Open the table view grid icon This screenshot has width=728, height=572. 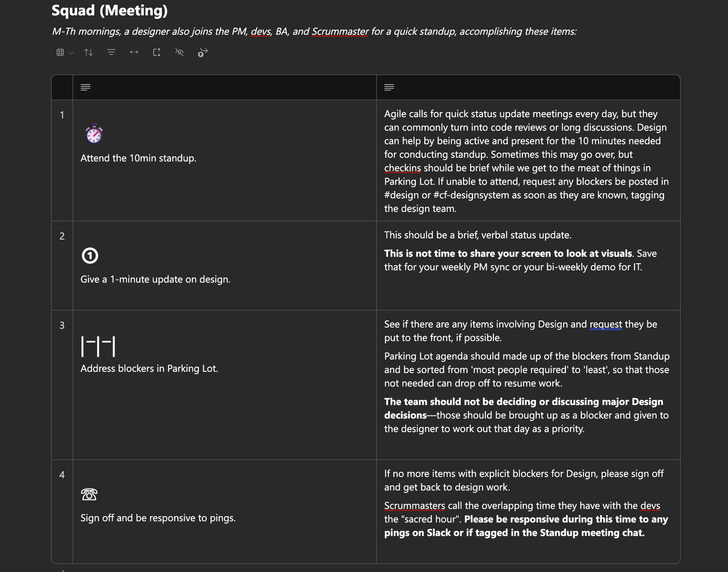60,53
